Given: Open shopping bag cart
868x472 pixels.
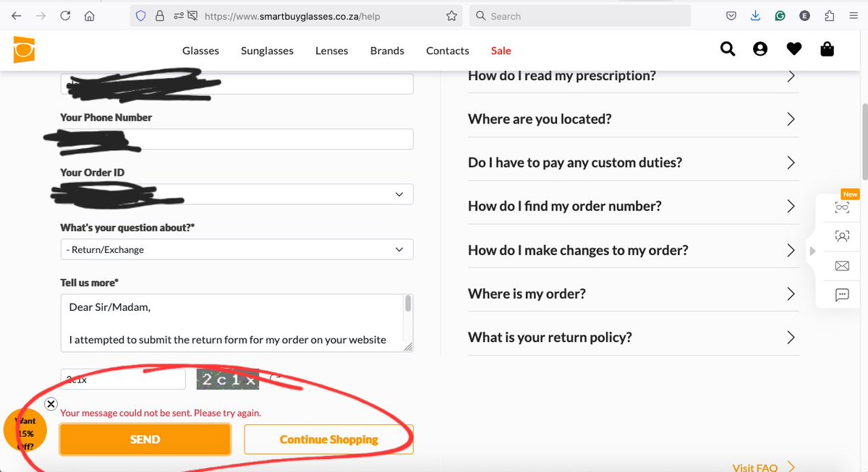Looking at the screenshot, I should 827,49.
